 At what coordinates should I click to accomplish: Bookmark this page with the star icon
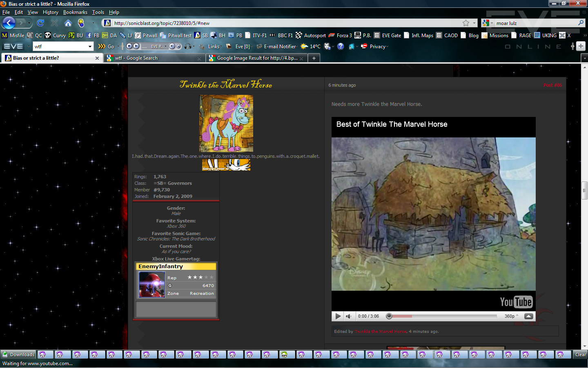(466, 23)
